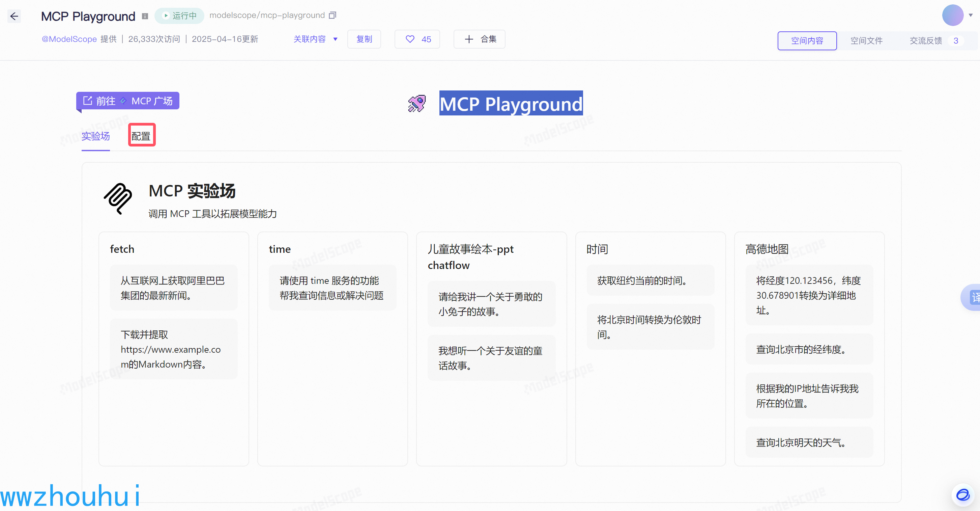Open the user avatar in top right
Image resolution: width=980 pixels, height=511 pixels.
tap(953, 15)
